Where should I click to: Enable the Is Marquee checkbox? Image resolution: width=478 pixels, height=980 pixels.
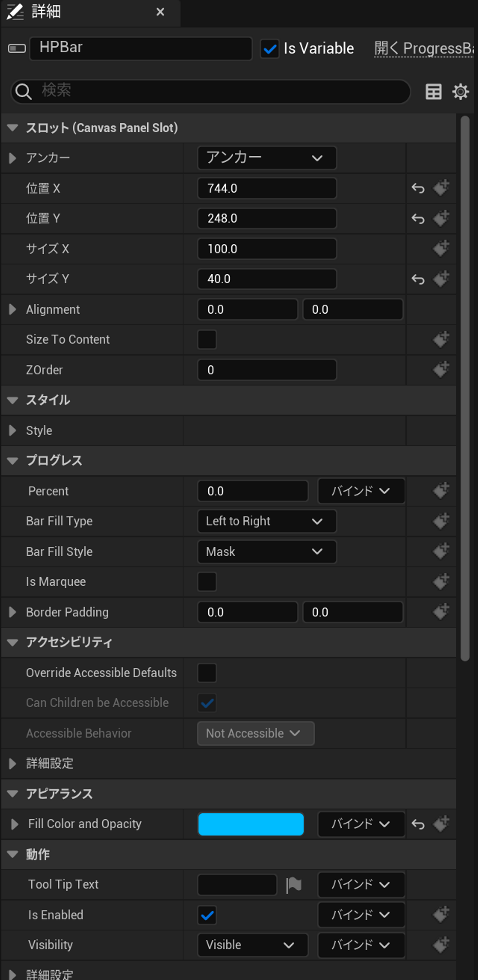pos(207,582)
